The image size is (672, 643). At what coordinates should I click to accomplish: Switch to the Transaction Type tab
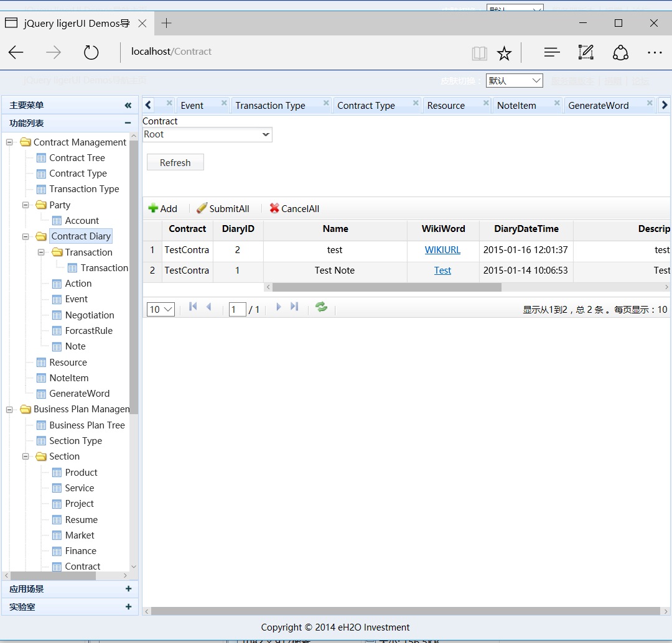(x=271, y=106)
